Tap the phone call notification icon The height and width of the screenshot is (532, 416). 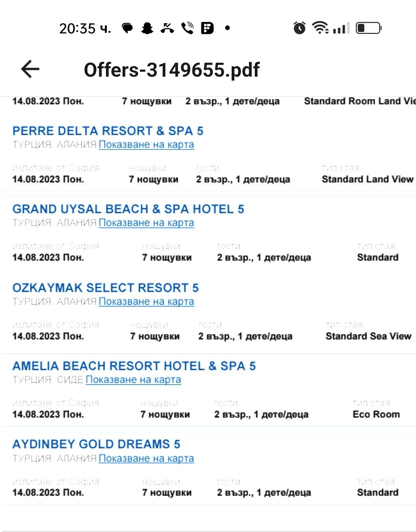[x=187, y=28]
